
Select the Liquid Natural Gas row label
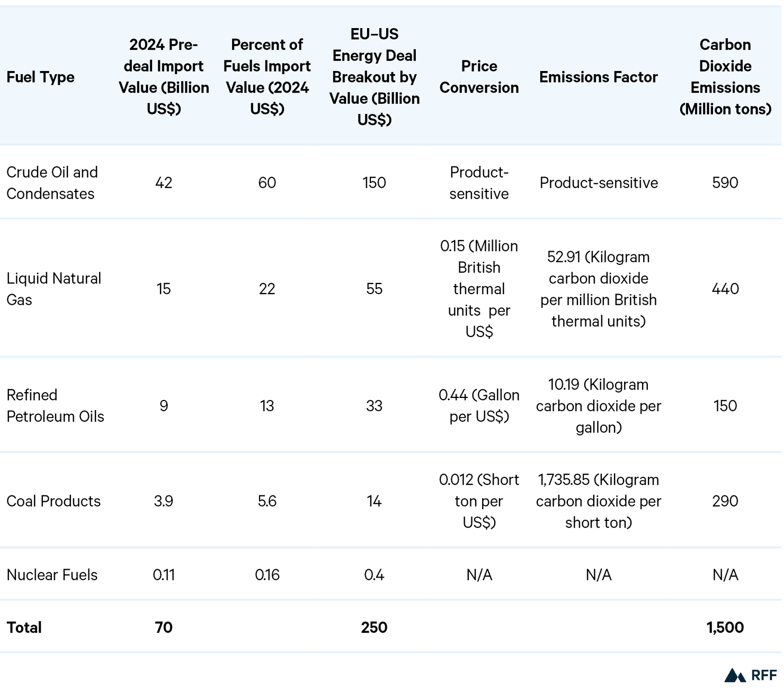click(53, 289)
